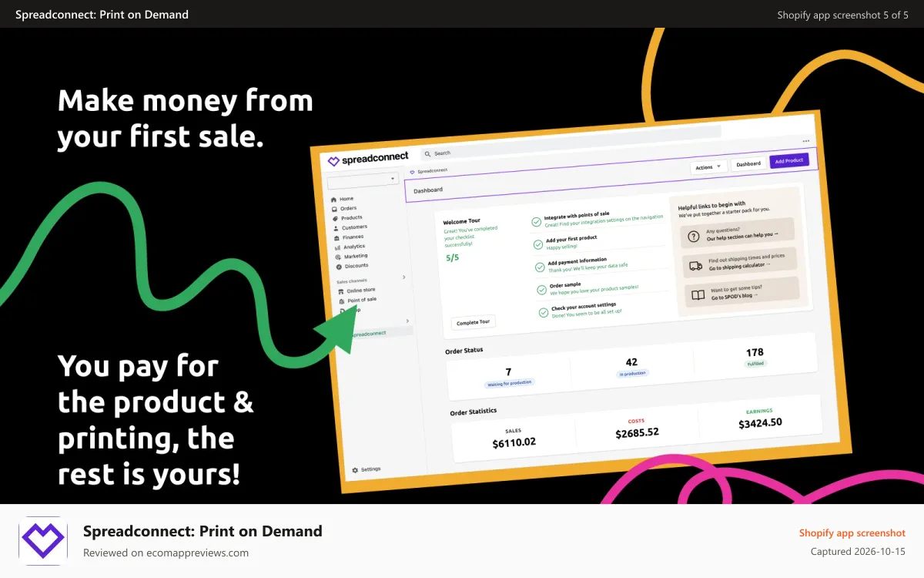Click the Home house icon
Image resolution: width=924 pixels, height=578 pixels.
pyautogui.click(x=333, y=200)
